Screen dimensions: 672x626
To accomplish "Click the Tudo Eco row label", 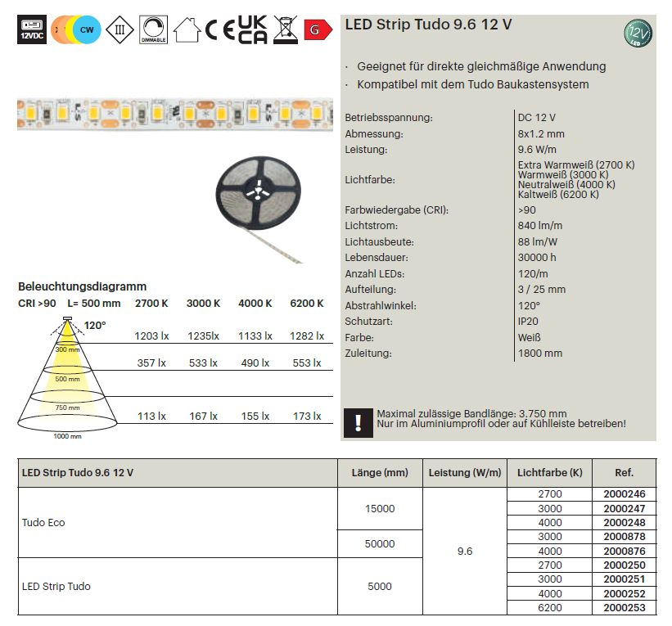I will [44, 522].
